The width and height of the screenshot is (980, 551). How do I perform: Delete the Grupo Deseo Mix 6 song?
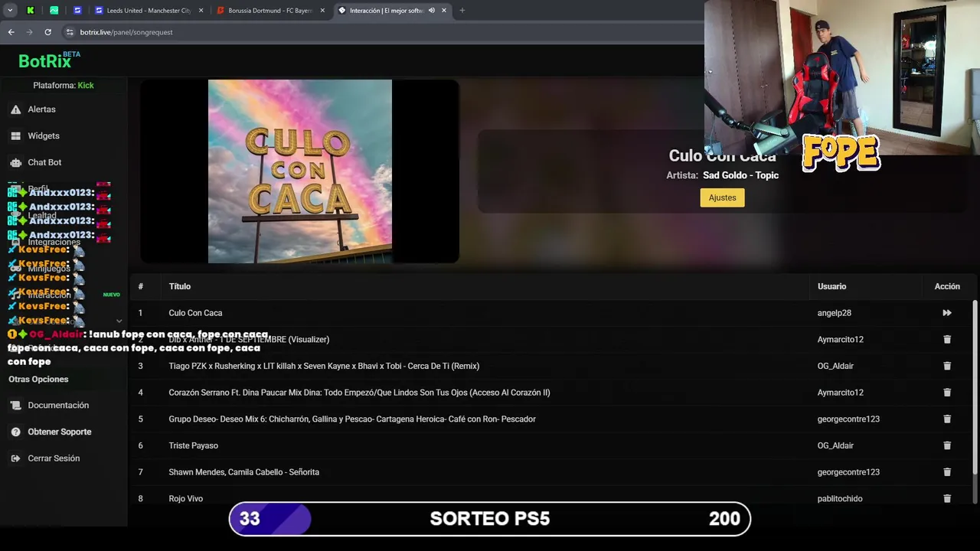(947, 419)
